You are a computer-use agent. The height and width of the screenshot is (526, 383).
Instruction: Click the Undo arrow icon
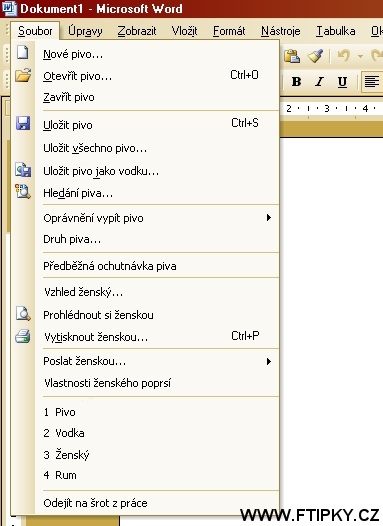(344, 56)
